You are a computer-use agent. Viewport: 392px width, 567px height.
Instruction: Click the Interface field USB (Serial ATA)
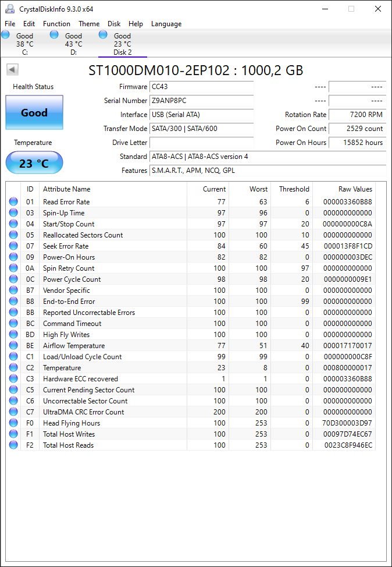pos(202,115)
